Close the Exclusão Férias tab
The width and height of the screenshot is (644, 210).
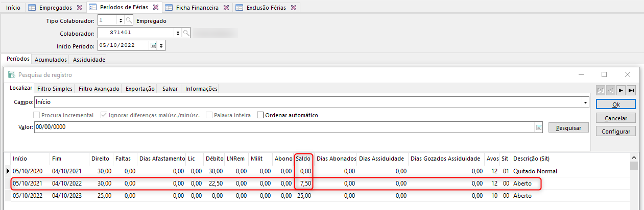click(294, 8)
